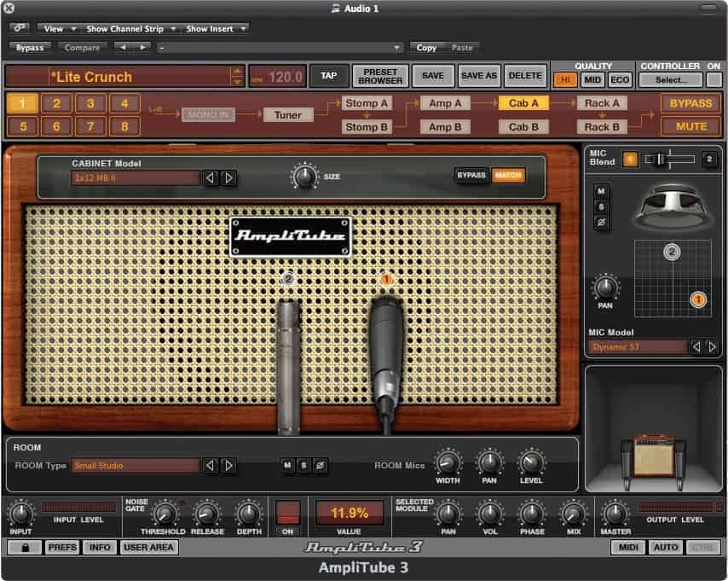
Task: Switch to the Amp A module
Action: 445,103
